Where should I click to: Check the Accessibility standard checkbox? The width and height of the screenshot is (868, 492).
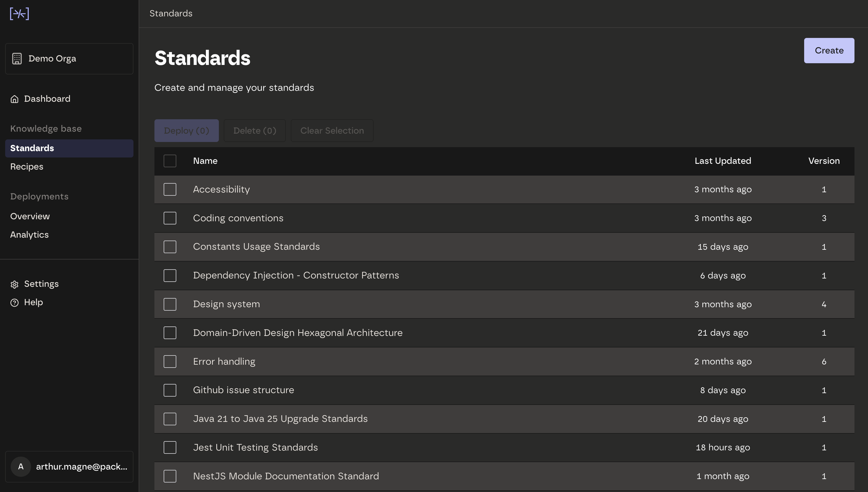point(170,189)
